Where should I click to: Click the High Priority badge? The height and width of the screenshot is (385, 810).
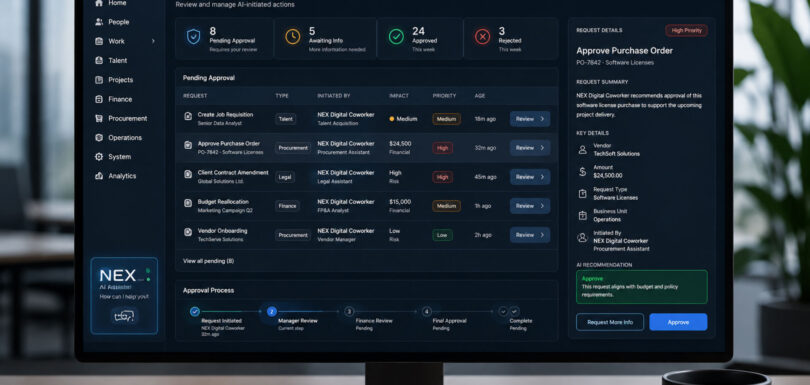687,30
